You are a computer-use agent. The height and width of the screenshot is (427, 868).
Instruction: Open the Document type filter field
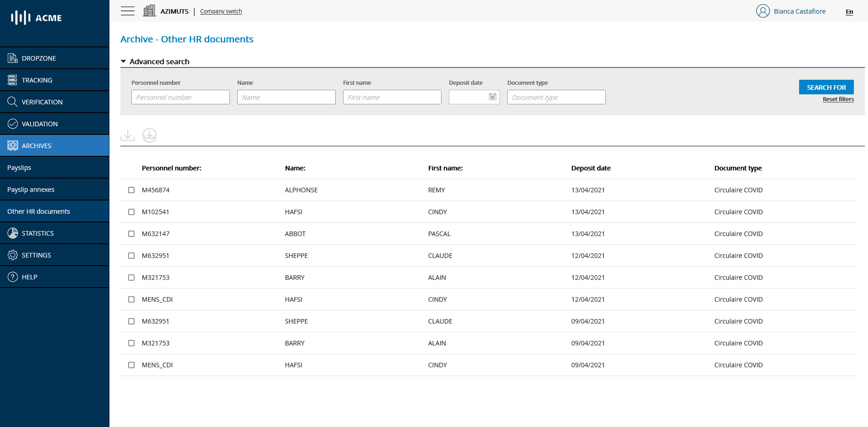(556, 97)
